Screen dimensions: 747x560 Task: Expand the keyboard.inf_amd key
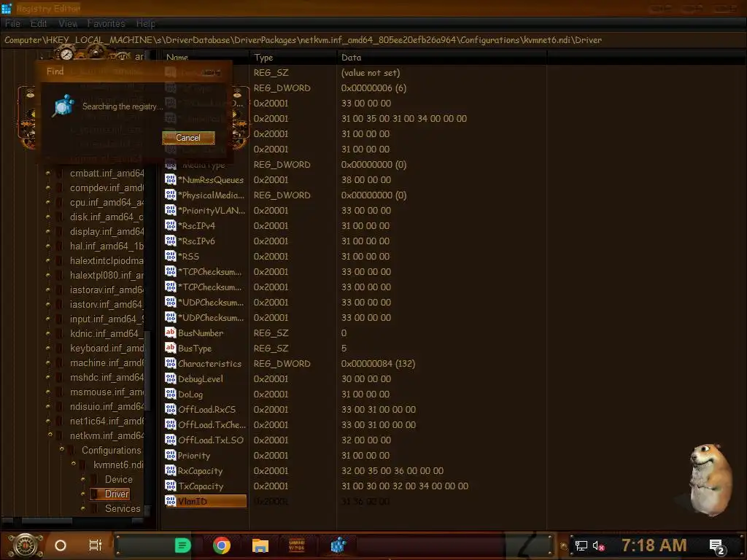pos(48,348)
